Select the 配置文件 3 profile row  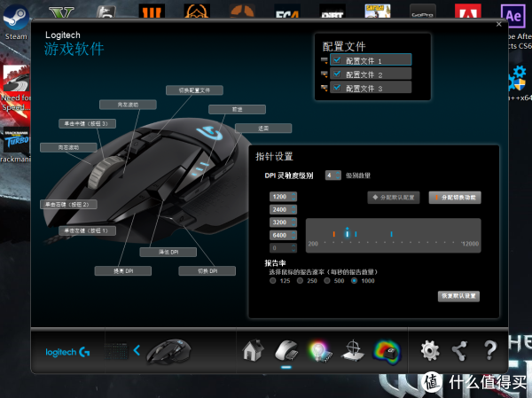(371, 88)
